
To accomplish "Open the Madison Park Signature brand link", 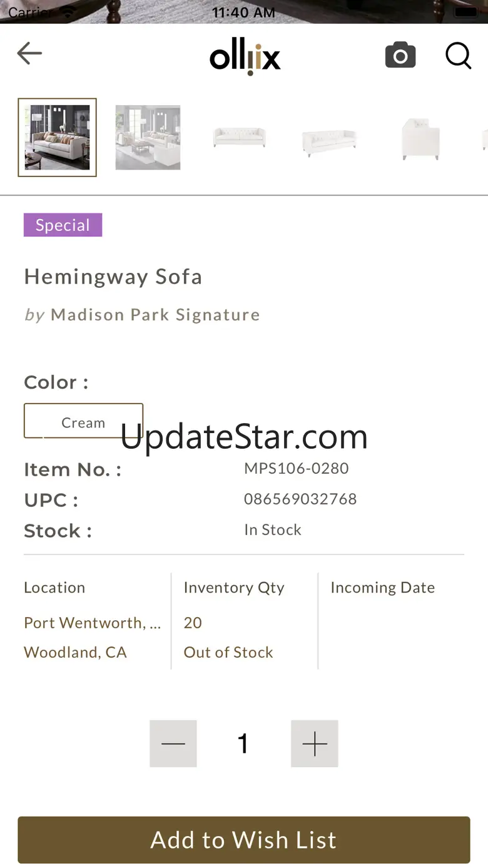I will pyautogui.click(x=155, y=314).
